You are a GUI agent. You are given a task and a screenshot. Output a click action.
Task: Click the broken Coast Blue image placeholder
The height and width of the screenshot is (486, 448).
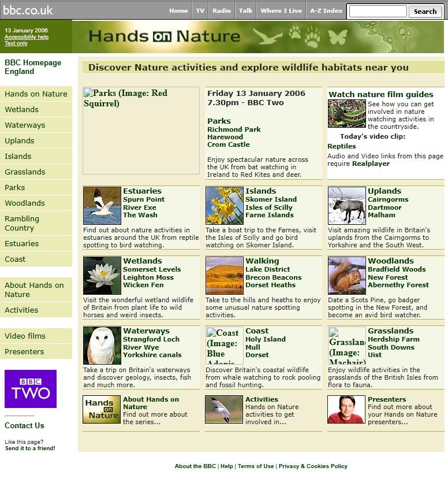click(x=224, y=345)
